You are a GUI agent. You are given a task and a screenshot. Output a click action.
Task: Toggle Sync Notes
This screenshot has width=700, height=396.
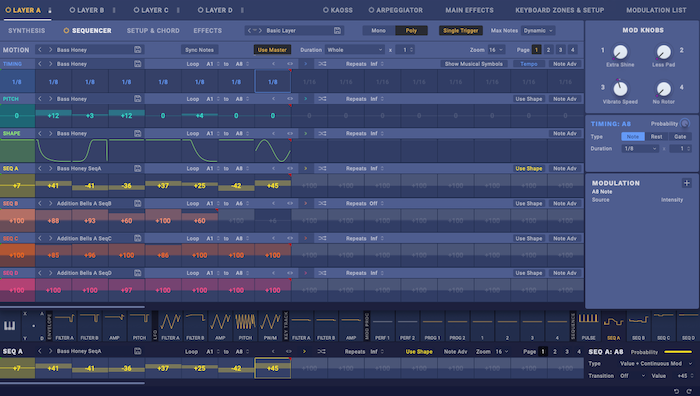199,50
